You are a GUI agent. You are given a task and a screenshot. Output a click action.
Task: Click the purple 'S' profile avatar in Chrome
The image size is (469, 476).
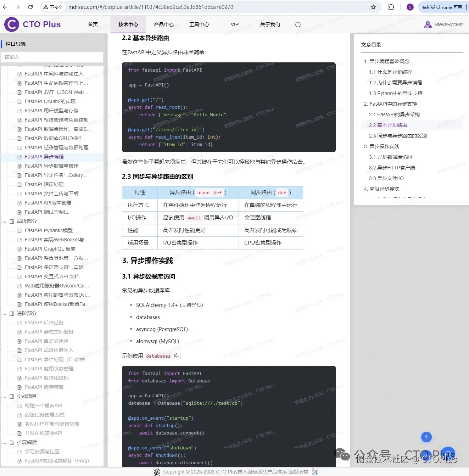coord(410,7)
